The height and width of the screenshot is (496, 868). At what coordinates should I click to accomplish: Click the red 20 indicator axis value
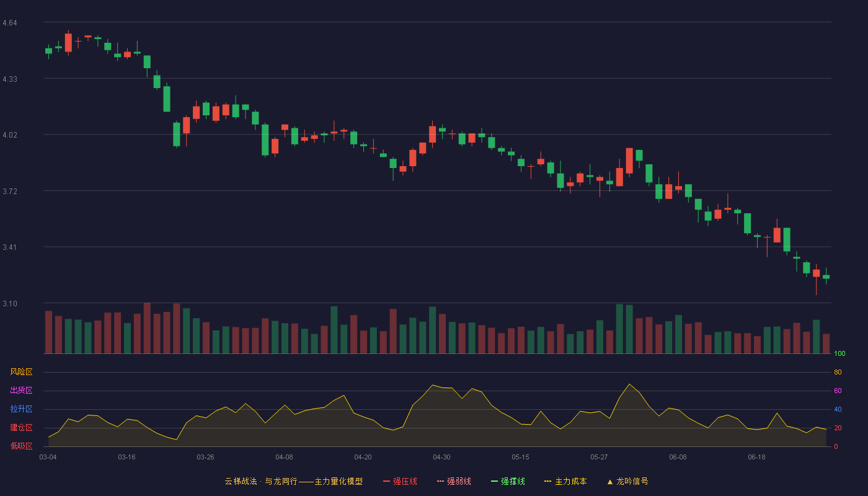coord(838,428)
